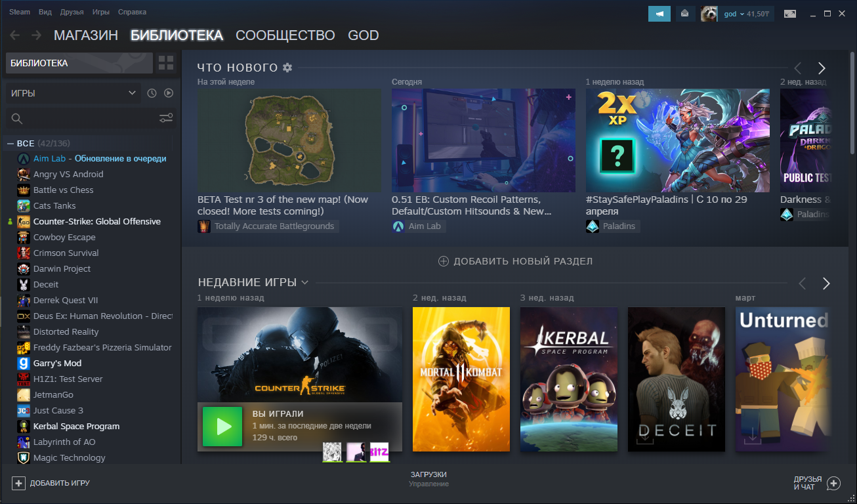Screen dimensions: 857x504
Task: Open the Unturned game cover
Action: coord(782,379)
